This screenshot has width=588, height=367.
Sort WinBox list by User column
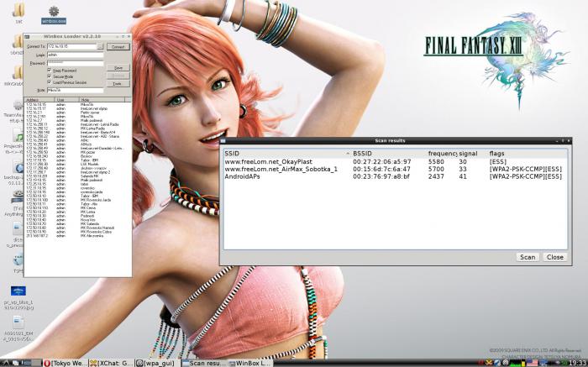pos(66,100)
